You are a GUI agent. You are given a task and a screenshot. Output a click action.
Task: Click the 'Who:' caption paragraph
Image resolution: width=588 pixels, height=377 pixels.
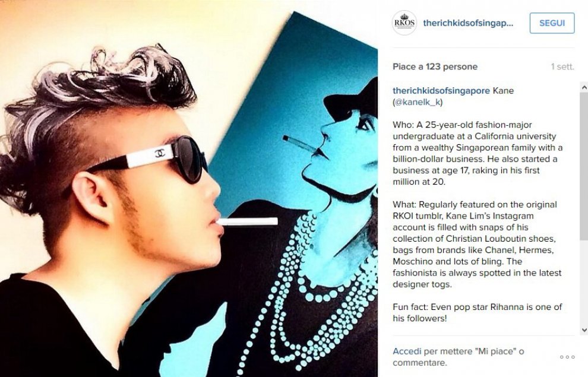coord(478,153)
